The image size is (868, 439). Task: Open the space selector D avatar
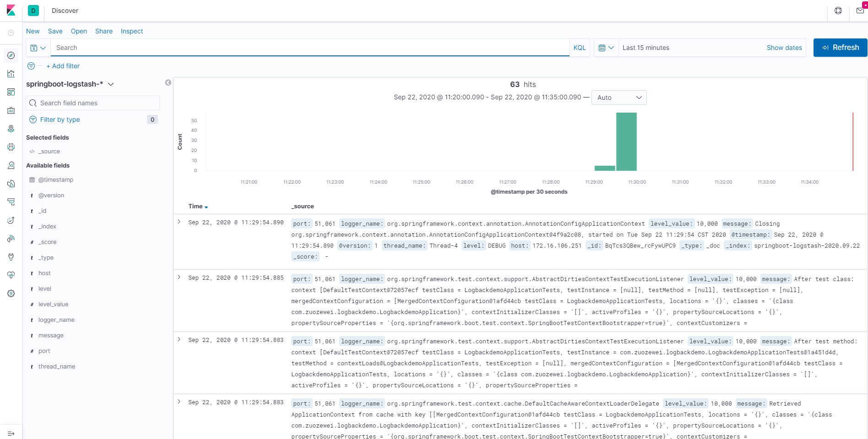click(33, 11)
